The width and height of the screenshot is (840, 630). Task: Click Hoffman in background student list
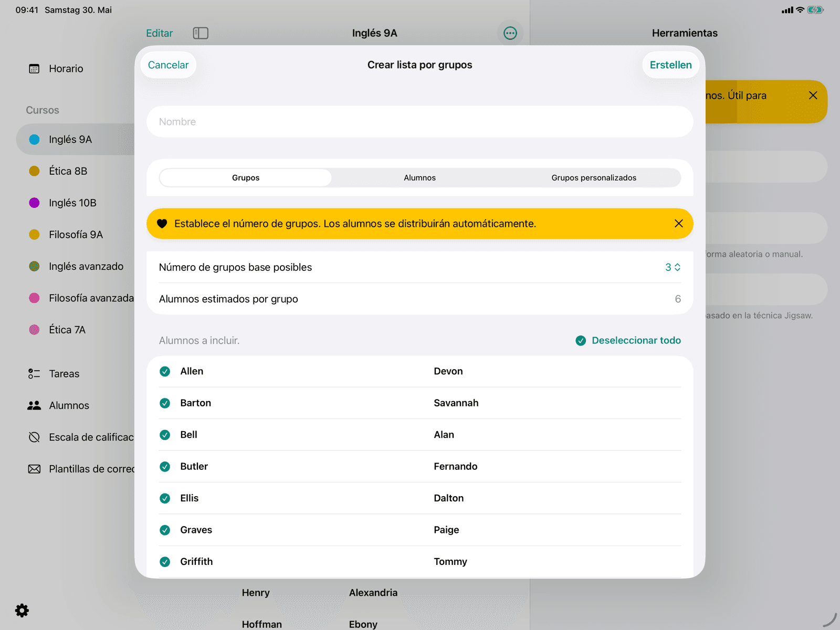262,624
